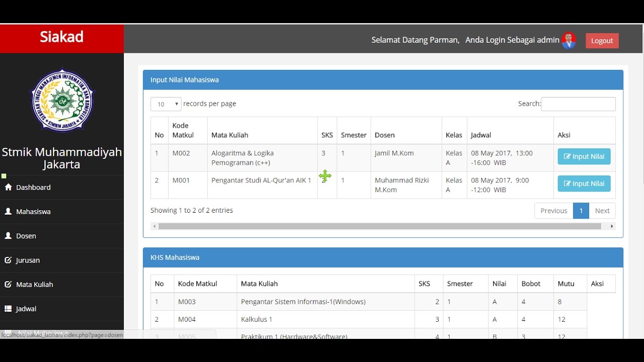The width and height of the screenshot is (644, 362).
Task: Click Showing 1 to 2 of 2 entries text
Action: point(192,210)
